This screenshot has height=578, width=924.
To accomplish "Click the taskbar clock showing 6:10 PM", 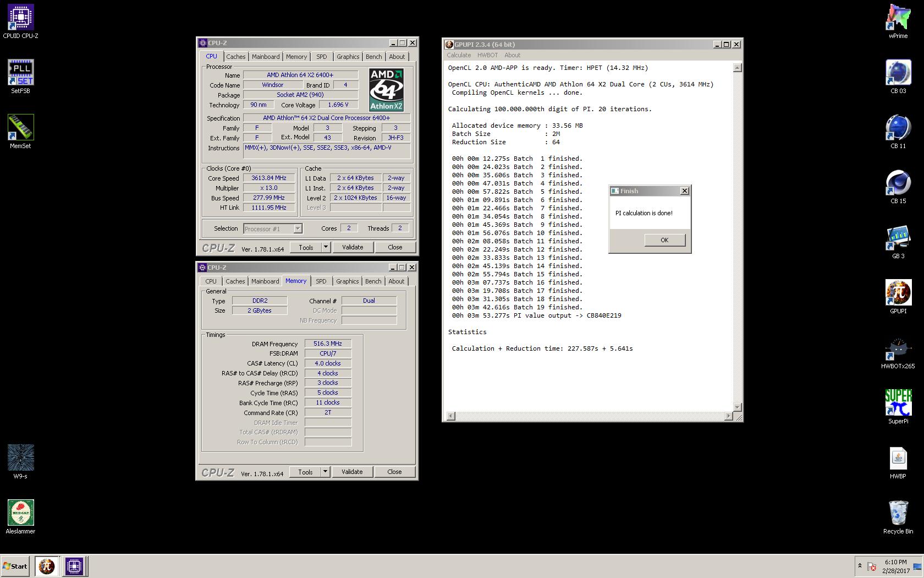I will point(895,566).
